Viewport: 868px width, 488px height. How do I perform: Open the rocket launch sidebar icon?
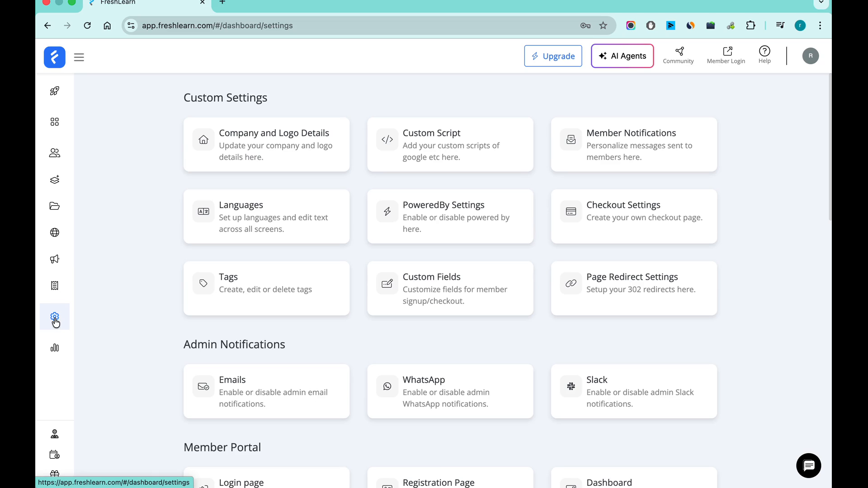(x=55, y=91)
